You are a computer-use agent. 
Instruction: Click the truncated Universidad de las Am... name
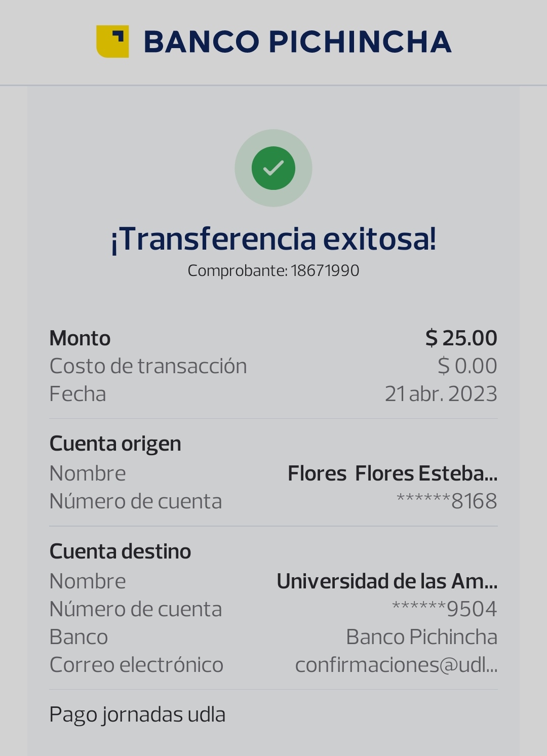(387, 581)
